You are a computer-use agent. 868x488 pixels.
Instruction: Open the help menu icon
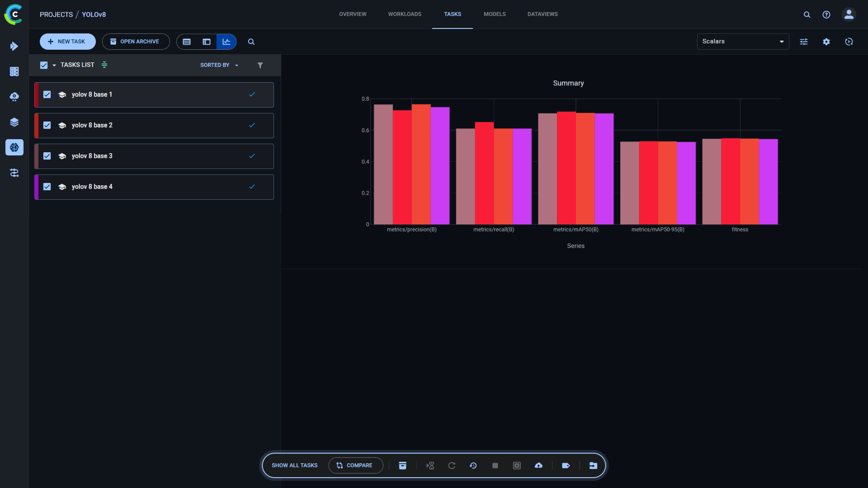[826, 14]
